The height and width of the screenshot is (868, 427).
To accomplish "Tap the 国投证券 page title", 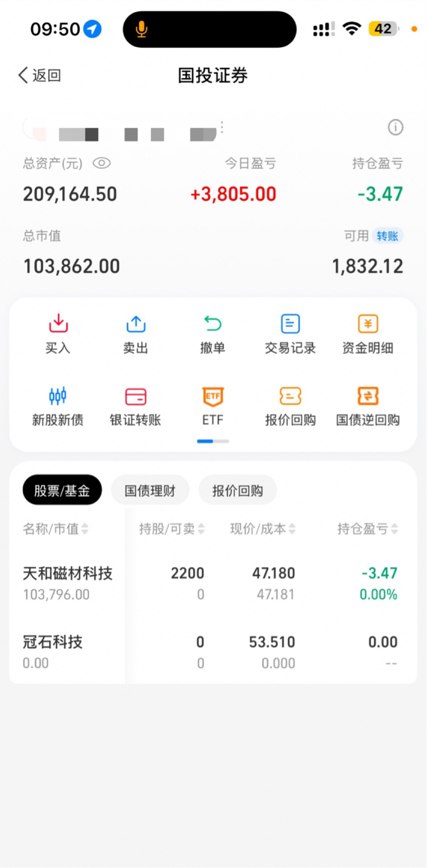I will point(213,75).
